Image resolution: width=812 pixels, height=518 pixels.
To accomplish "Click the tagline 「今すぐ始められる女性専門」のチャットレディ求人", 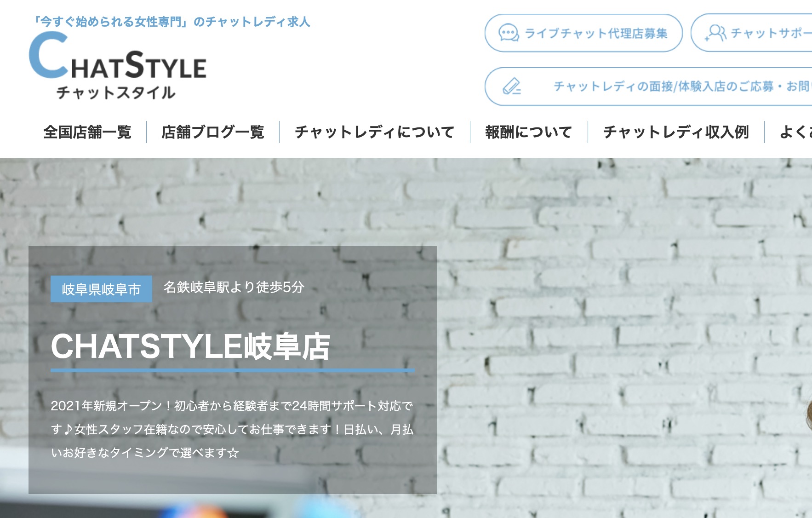I will point(172,22).
